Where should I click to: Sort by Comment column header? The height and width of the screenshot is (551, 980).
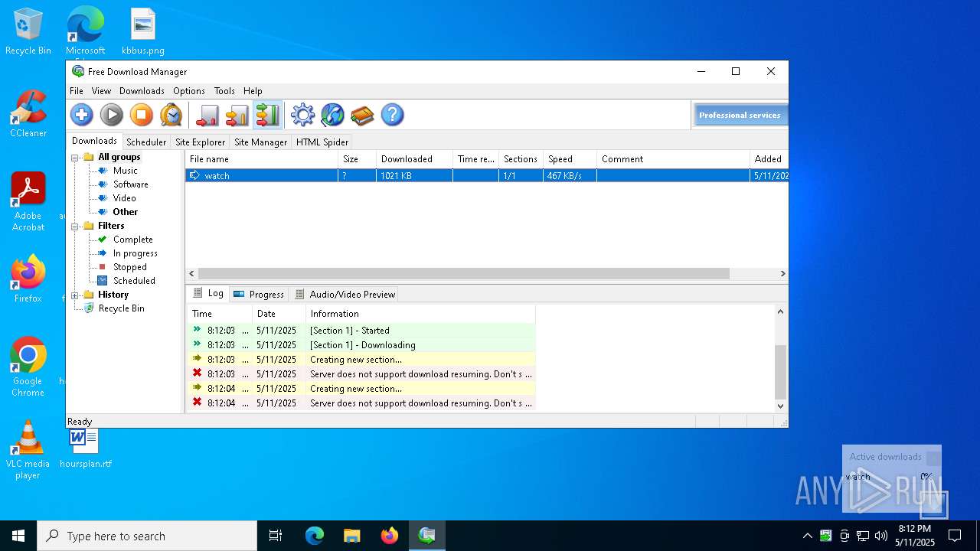click(x=673, y=159)
